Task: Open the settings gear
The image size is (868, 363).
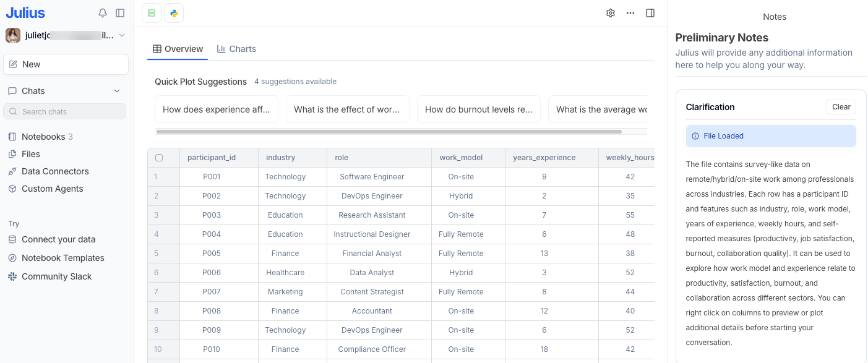Action: click(611, 12)
